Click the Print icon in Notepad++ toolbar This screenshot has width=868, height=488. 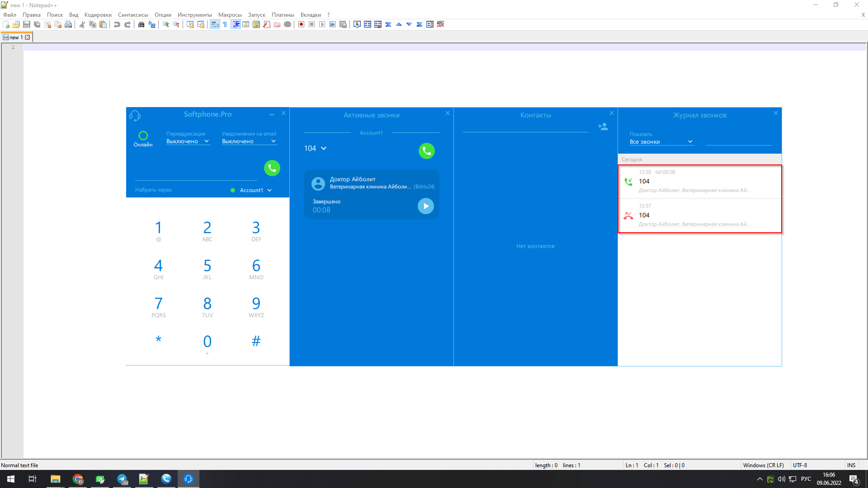click(x=68, y=24)
